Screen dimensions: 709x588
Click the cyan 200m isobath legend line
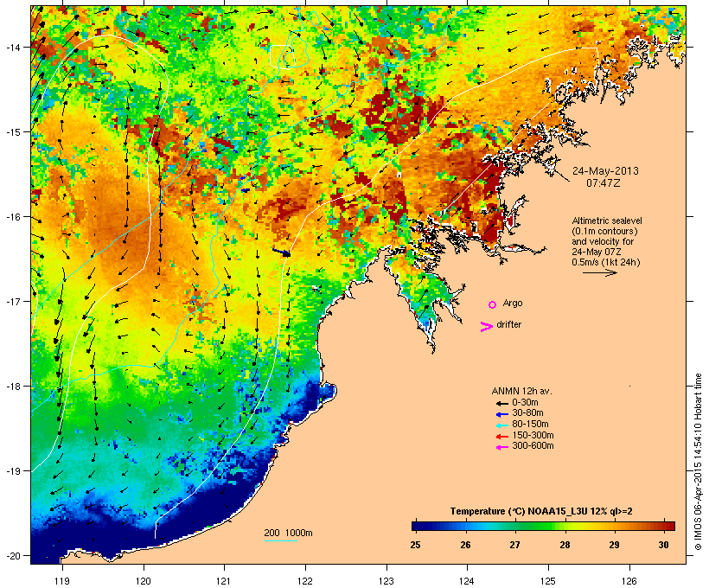point(280,540)
